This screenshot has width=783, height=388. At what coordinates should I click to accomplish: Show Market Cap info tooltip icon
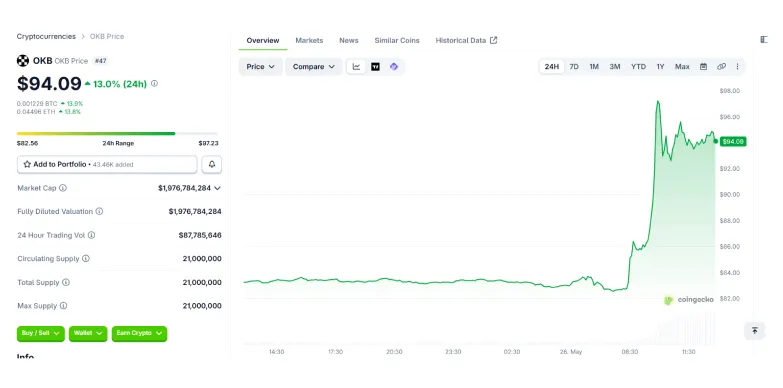[x=63, y=188]
